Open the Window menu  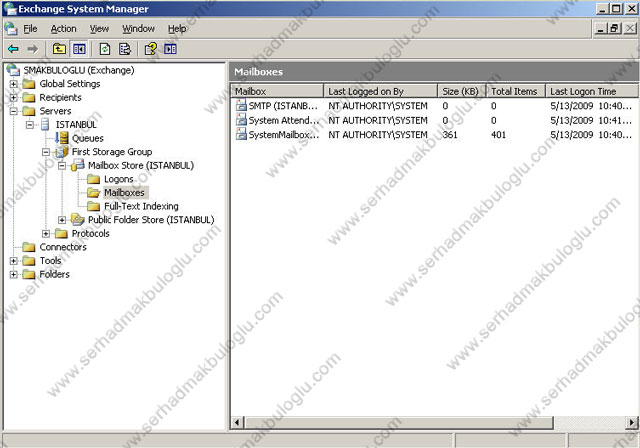point(138,29)
